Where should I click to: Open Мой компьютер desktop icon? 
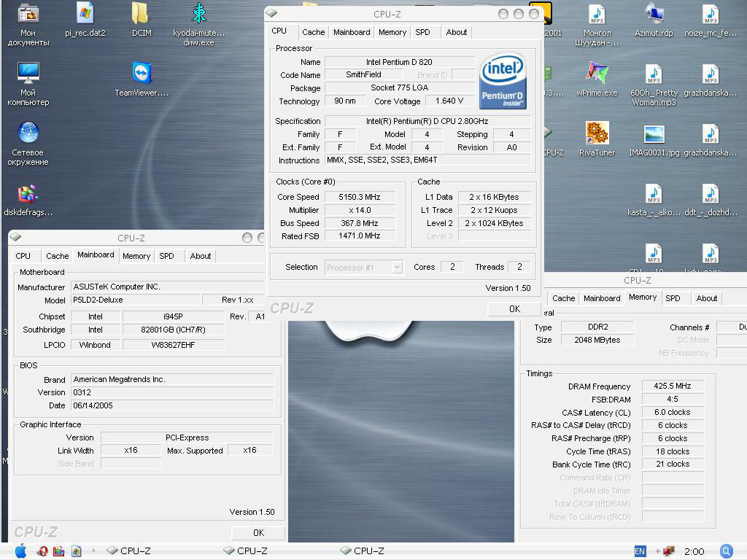click(x=28, y=83)
